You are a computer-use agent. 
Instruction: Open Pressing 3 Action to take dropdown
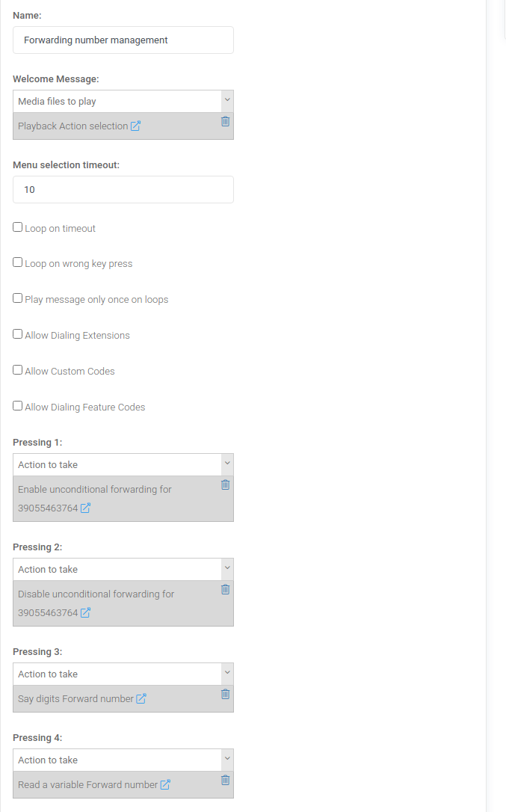(x=123, y=674)
